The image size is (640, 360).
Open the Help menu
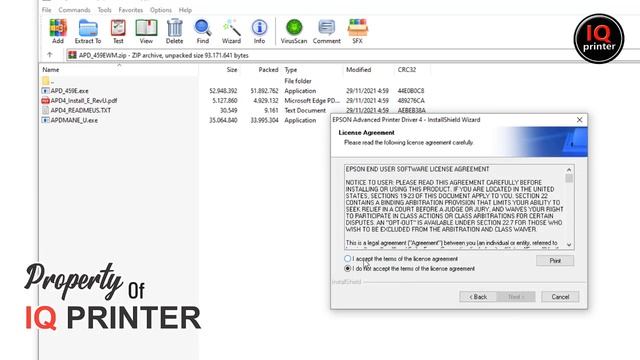[x=185, y=10]
